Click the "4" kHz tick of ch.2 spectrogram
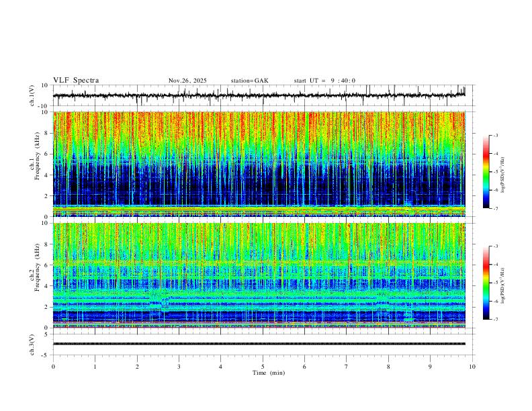The height and width of the screenshot is (411, 532). [x=47, y=286]
